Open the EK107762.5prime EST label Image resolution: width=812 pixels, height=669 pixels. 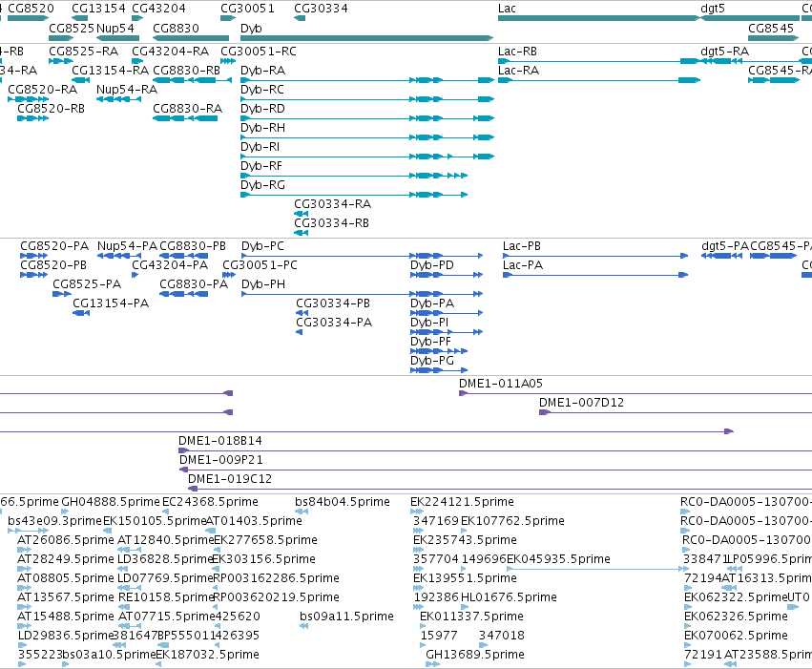[x=512, y=521]
